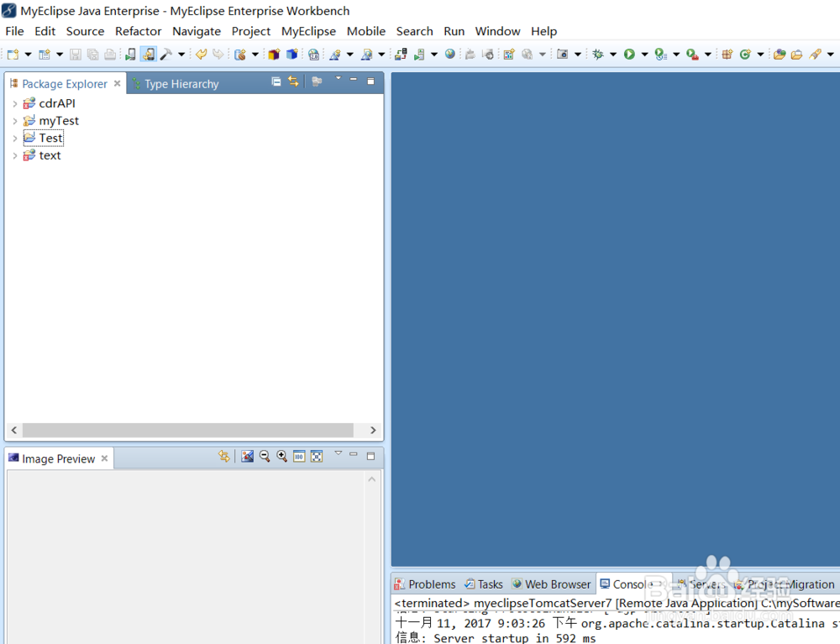Collapse All in Package Explorer
Image resolution: width=840 pixels, height=644 pixels.
[276, 81]
